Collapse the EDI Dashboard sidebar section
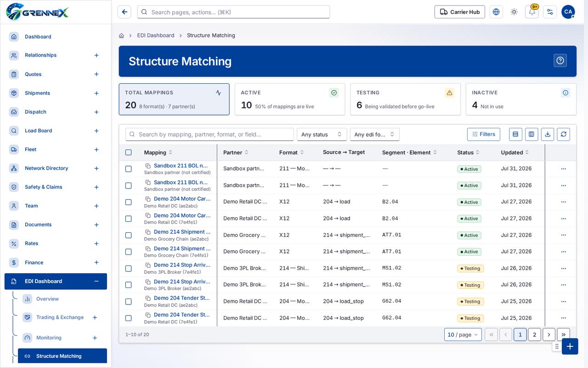 pos(96,282)
